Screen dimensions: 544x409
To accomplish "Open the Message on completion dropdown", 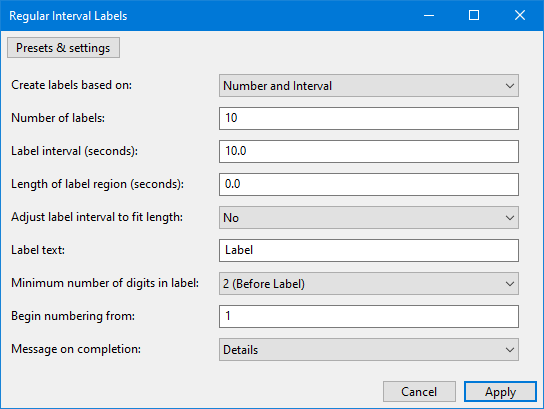I will pos(369,349).
